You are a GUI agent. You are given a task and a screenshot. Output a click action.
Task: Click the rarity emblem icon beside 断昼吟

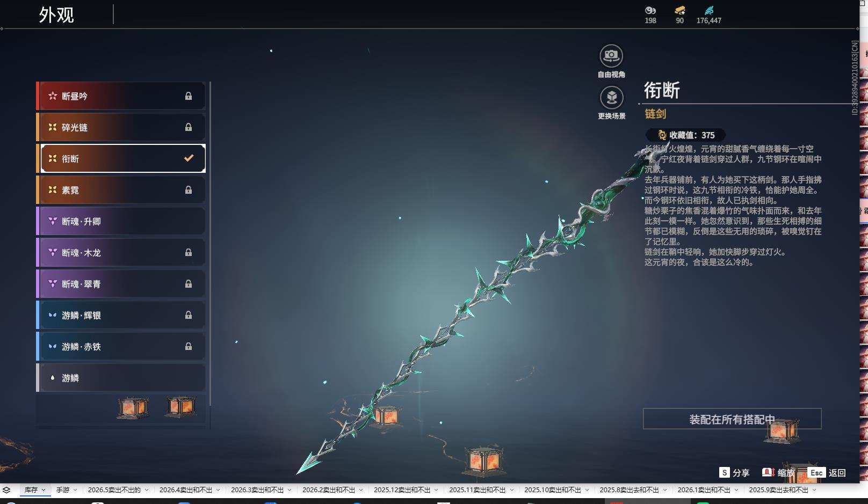(x=53, y=96)
